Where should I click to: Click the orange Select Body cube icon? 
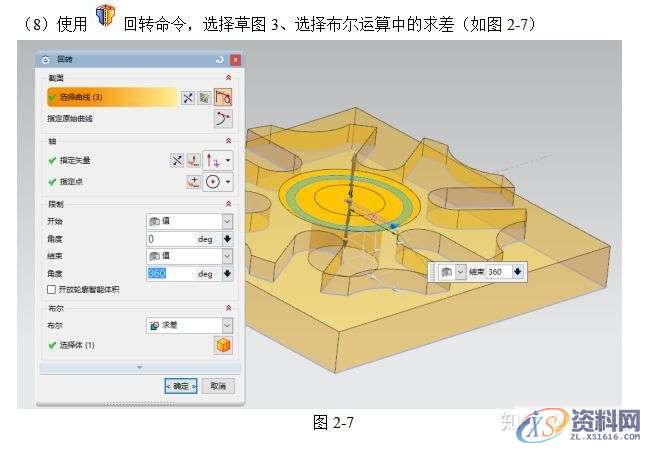223,345
